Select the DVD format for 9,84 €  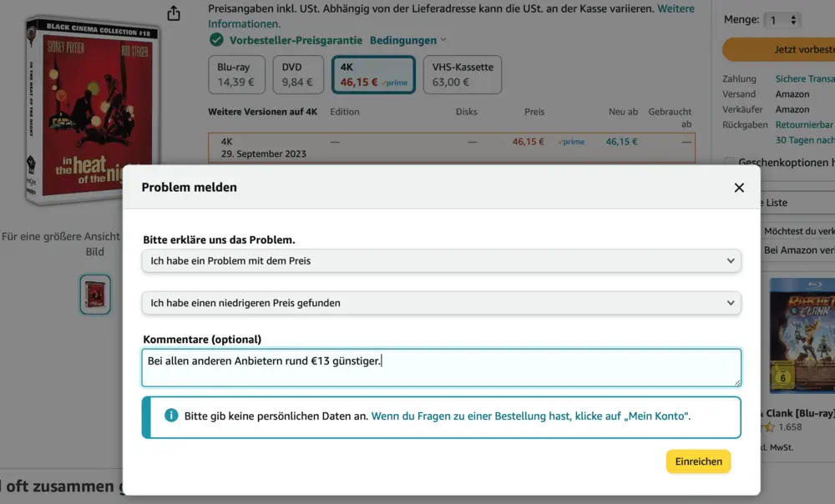(298, 74)
